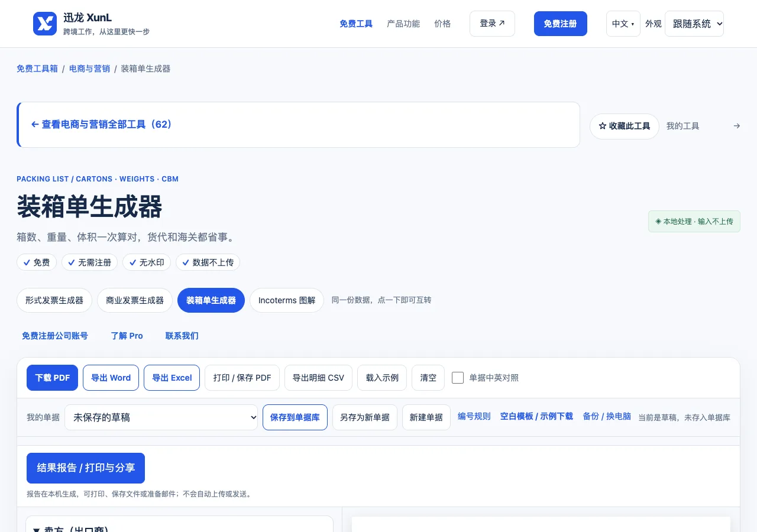
Task: Click the 收藏此工具 star button
Action: point(625,126)
